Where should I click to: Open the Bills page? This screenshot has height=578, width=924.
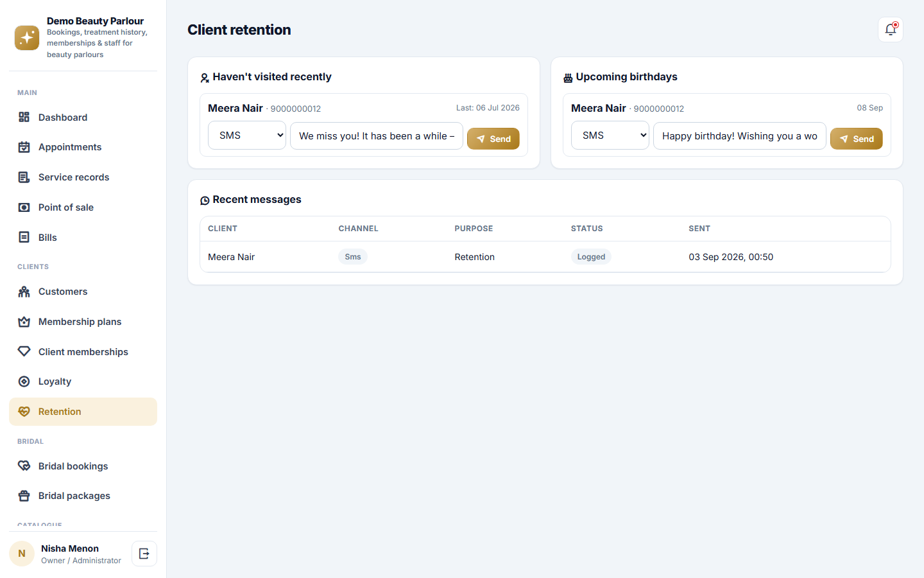click(x=83, y=237)
